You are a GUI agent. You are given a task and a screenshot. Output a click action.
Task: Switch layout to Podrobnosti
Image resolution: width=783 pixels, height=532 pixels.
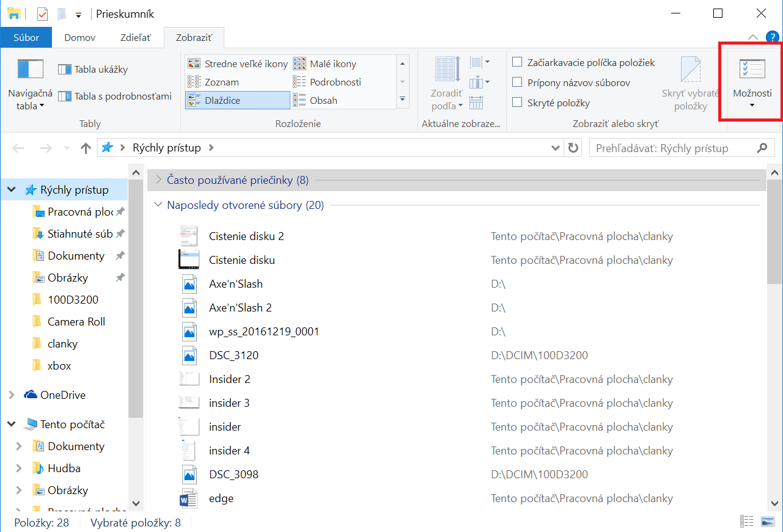[x=327, y=82]
